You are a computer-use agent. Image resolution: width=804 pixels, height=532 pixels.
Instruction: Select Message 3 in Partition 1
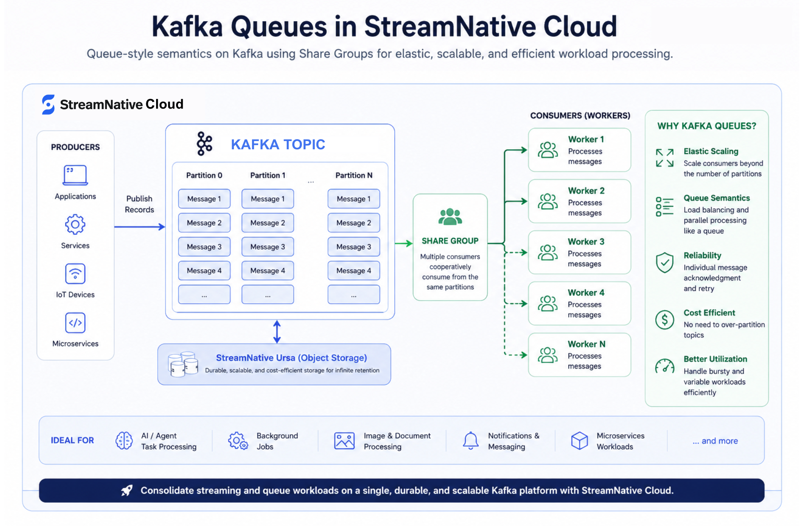tap(268, 247)
